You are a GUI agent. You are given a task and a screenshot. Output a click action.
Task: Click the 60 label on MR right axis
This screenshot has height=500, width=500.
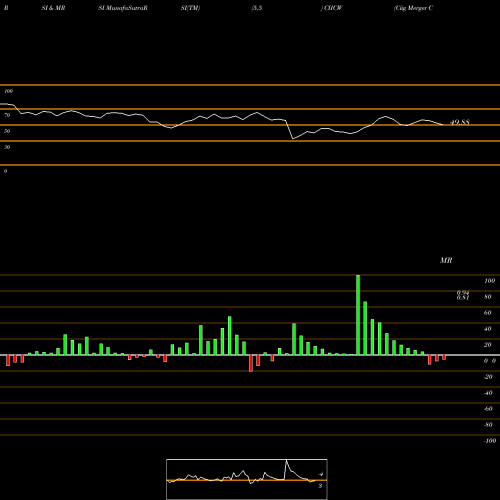click(488, 313)
